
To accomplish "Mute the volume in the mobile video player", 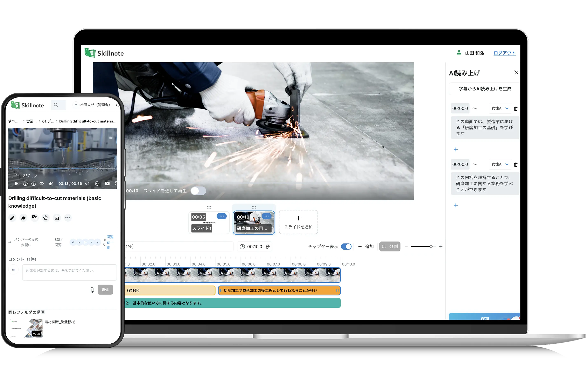I will [50, 183].
